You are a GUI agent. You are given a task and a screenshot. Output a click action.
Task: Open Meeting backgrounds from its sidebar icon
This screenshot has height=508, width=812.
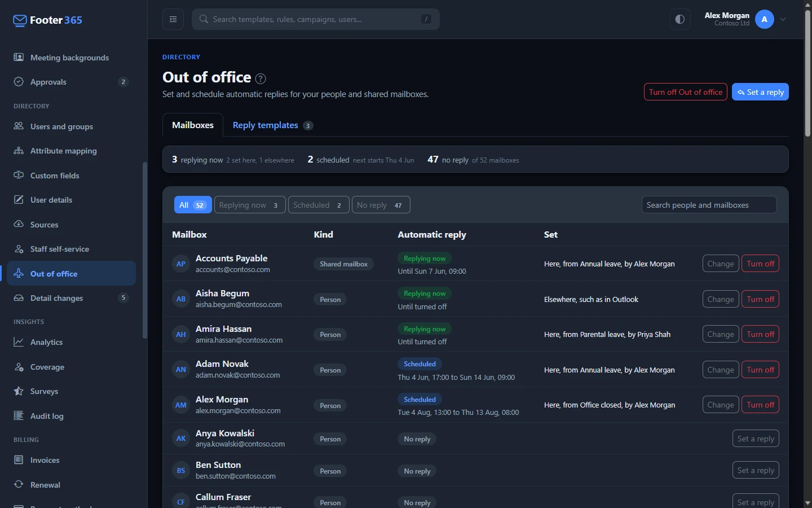[19, 58]
